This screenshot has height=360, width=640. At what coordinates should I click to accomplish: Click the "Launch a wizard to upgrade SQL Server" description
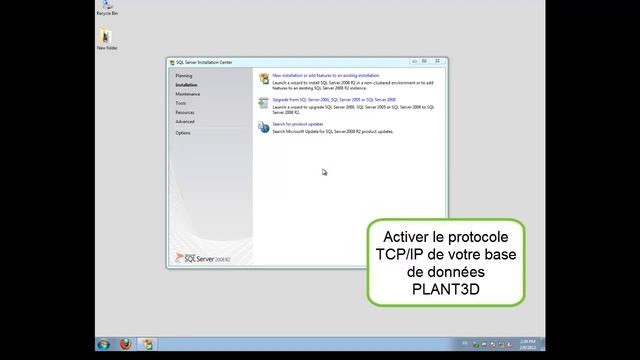[x=353, y=109]
